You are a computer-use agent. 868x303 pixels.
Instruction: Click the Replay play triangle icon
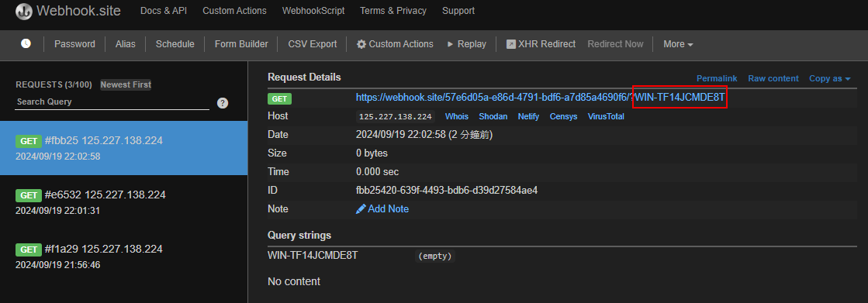click(x=450, y=44)
